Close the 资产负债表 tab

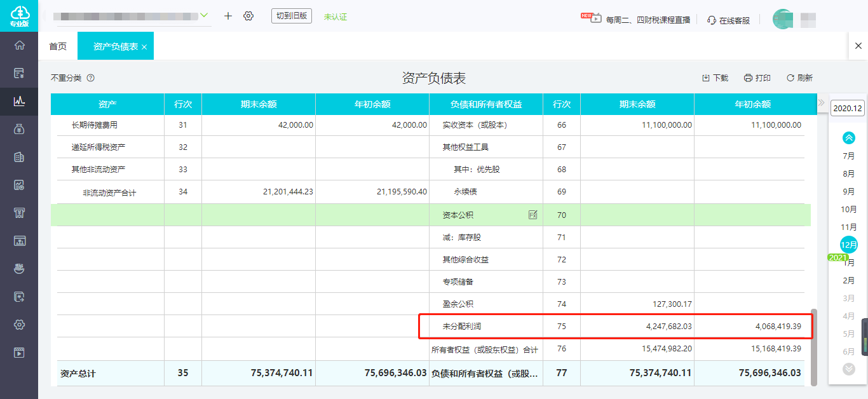[144, 47]
